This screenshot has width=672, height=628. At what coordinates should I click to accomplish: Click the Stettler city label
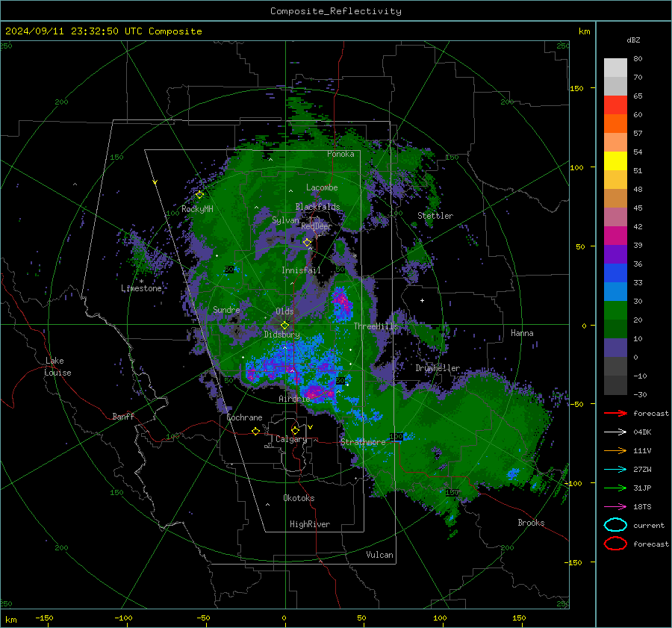pyautogui.click(x=435, y=216)
